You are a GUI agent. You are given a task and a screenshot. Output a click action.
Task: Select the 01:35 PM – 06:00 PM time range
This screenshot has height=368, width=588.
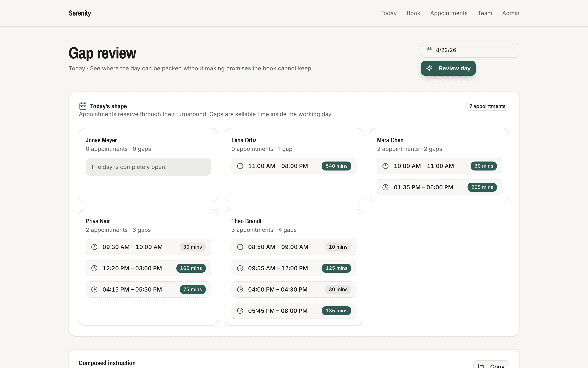click(423, 187)
